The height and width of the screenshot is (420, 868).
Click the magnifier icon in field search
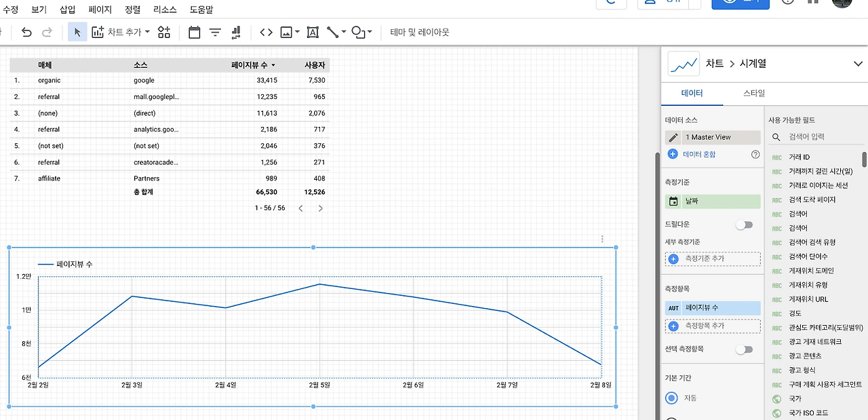coord(776,137)
